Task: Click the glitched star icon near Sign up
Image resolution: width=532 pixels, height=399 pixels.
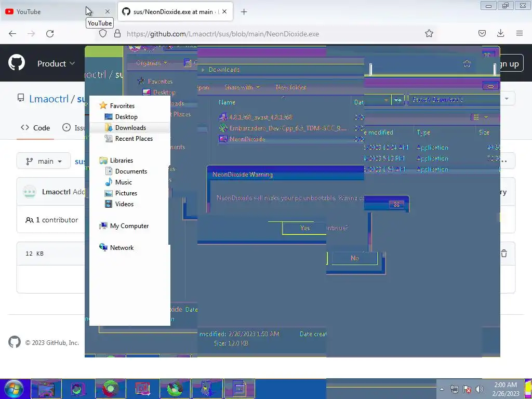Action: pos(467,64)
